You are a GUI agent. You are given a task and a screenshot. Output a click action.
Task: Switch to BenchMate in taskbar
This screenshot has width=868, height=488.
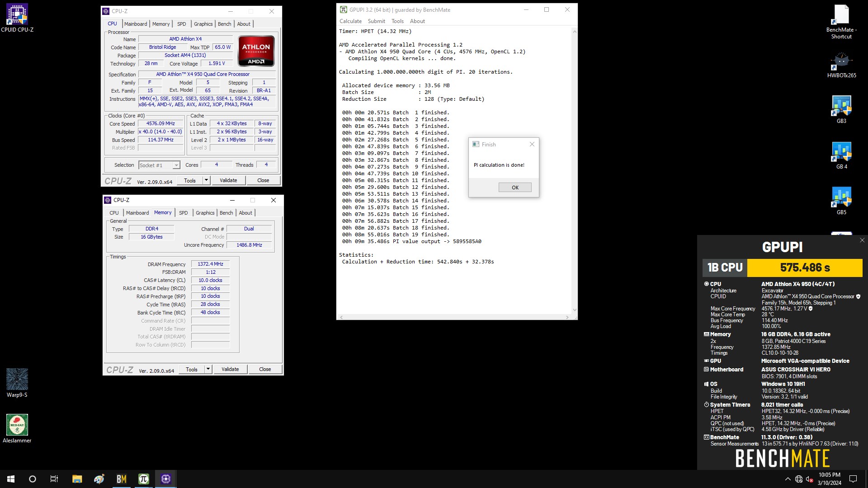(121, 479)
